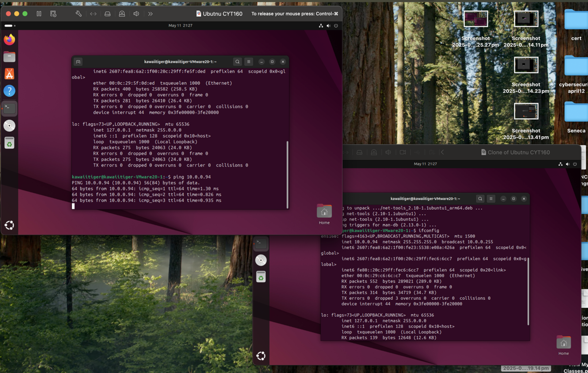Expand the toolbar overflow chevrons

(150, 14)
